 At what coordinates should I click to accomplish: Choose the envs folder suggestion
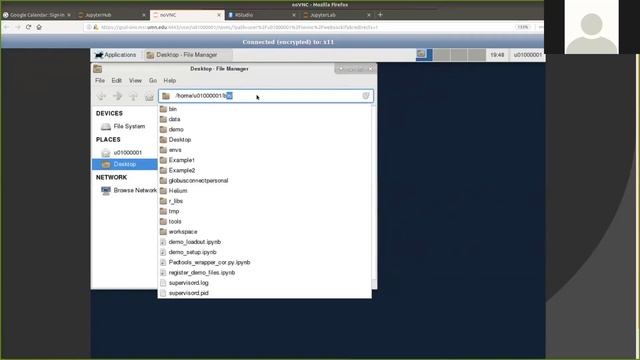(x=264, y=150)
